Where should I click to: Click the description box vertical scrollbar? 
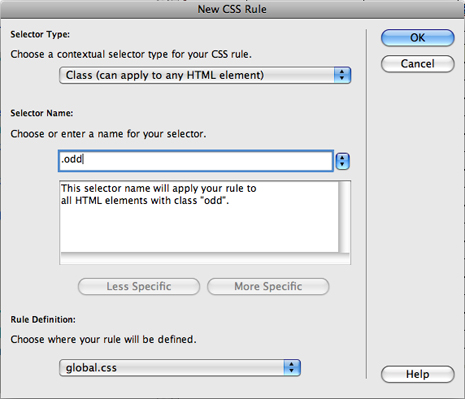coord(344,216)
